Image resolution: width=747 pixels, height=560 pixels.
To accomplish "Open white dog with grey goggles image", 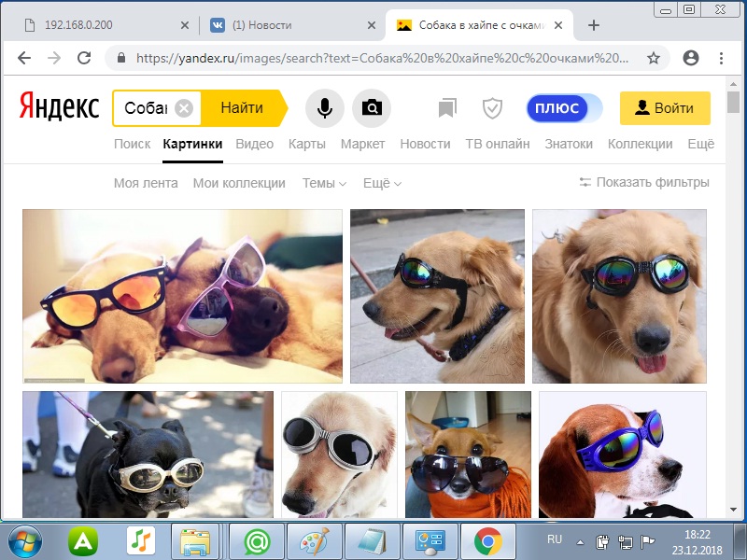I will (x=339, y=455).
